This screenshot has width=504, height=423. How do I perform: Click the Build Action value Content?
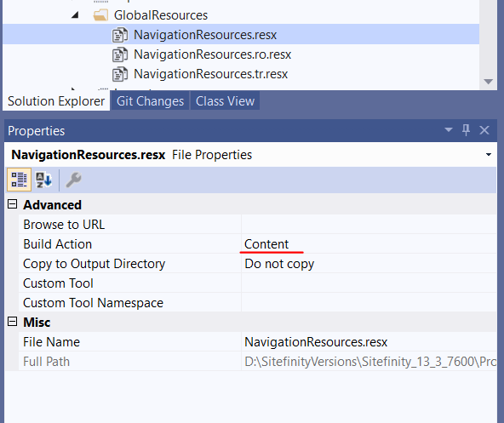pos(266,244)
